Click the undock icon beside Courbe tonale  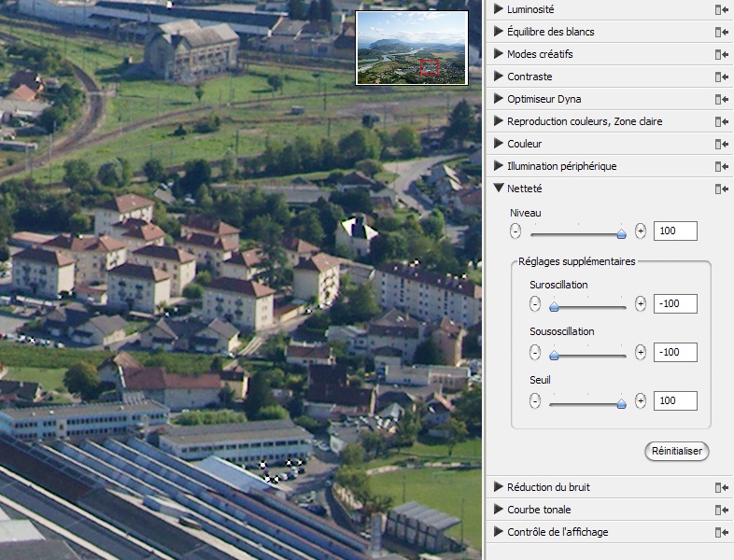tap(721, 510)
